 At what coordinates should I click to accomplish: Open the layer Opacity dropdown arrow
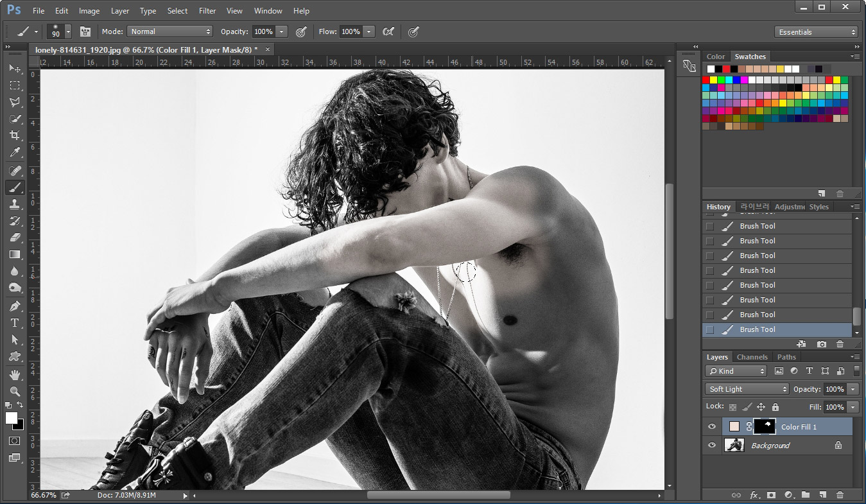click(x=853, y=389)
